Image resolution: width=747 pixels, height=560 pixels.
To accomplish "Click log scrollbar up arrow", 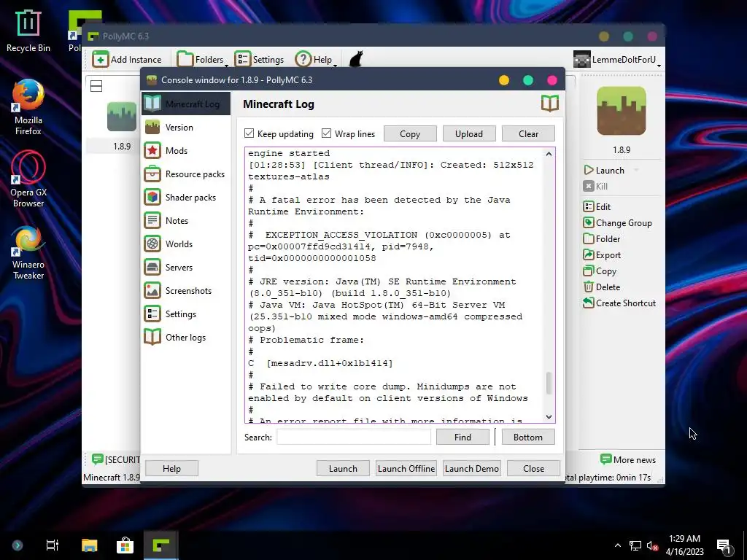I will click(x=549, y=154).
